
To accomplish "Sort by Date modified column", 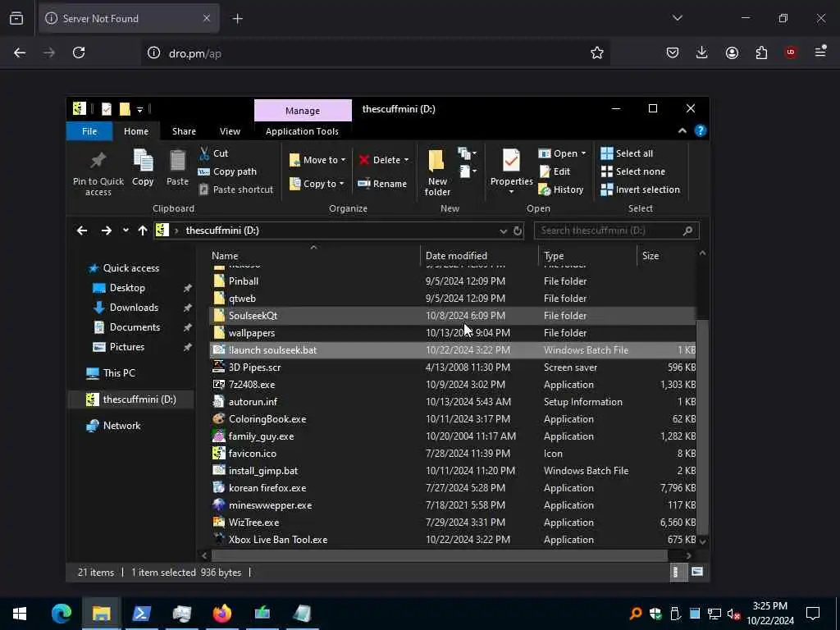I will tap(479, 256).
